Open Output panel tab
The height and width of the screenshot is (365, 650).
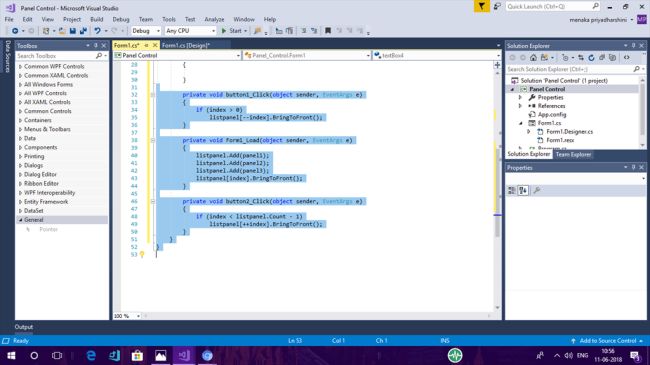tap(24, 327)
